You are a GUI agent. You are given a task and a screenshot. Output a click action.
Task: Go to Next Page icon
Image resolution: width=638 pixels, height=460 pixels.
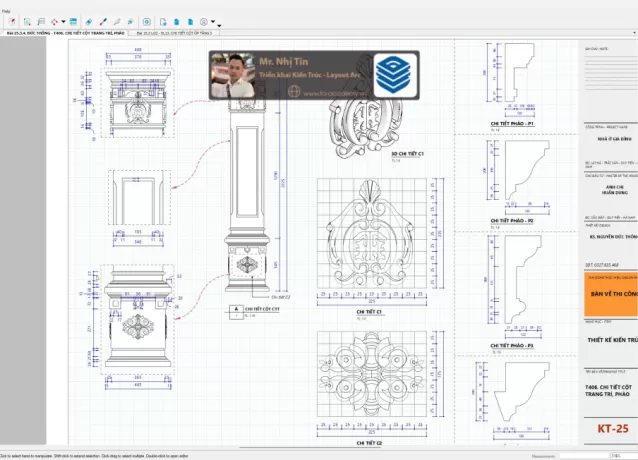click(x=190, y=22)
